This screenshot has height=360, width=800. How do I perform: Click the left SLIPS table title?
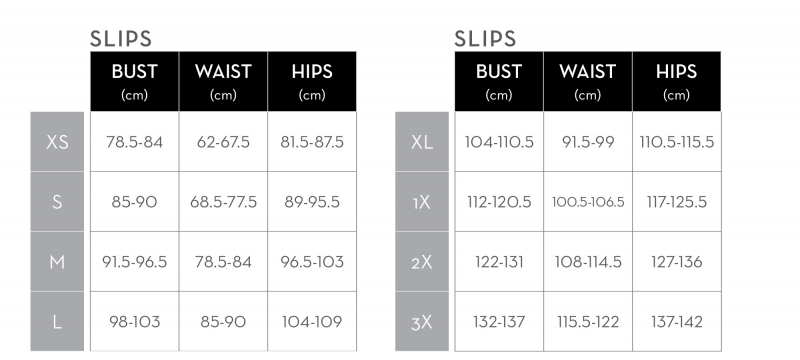point(121,39)
